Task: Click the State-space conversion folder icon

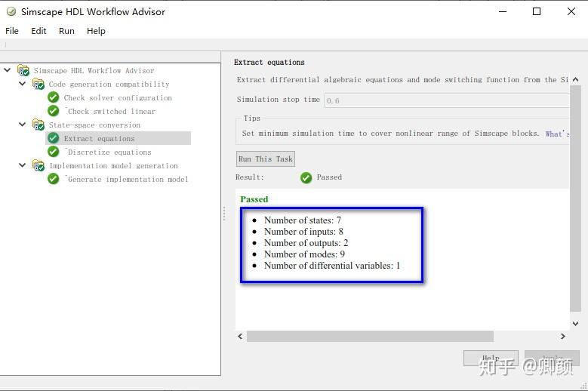Action: [38, 125]
